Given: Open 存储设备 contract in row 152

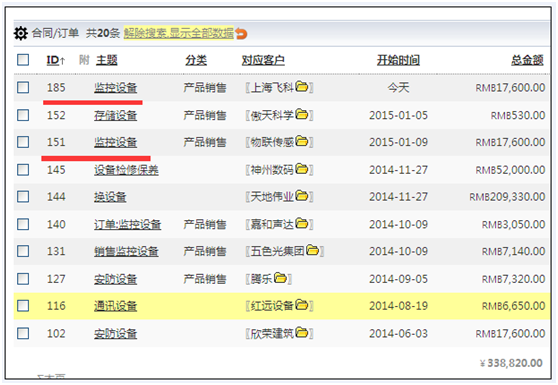Looking at the screenshot, I should [115, 115].
